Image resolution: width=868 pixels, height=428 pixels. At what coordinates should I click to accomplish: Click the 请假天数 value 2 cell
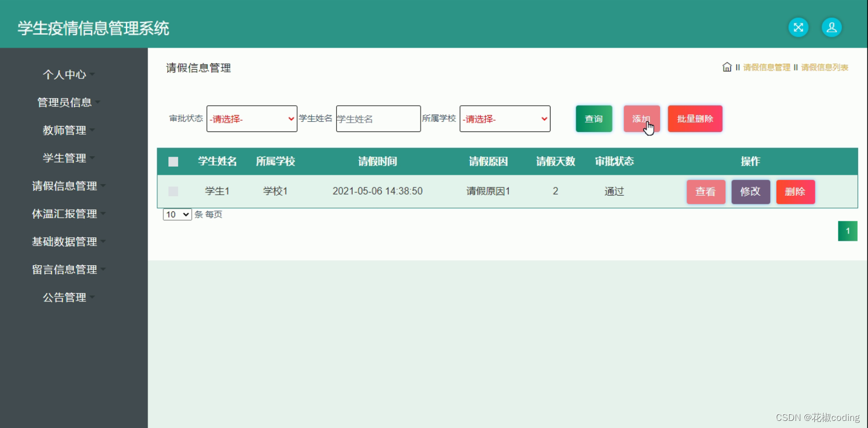click(555, 191)
